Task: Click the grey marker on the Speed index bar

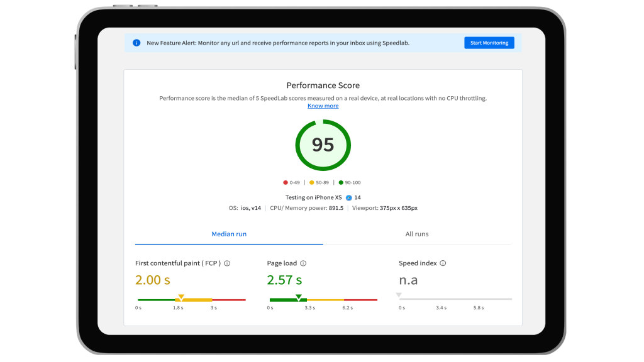Action: (x=399, y=295)
